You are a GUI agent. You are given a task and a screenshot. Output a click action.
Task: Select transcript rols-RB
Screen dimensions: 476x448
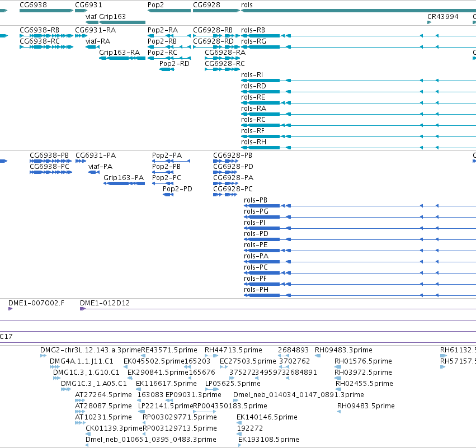359,36
